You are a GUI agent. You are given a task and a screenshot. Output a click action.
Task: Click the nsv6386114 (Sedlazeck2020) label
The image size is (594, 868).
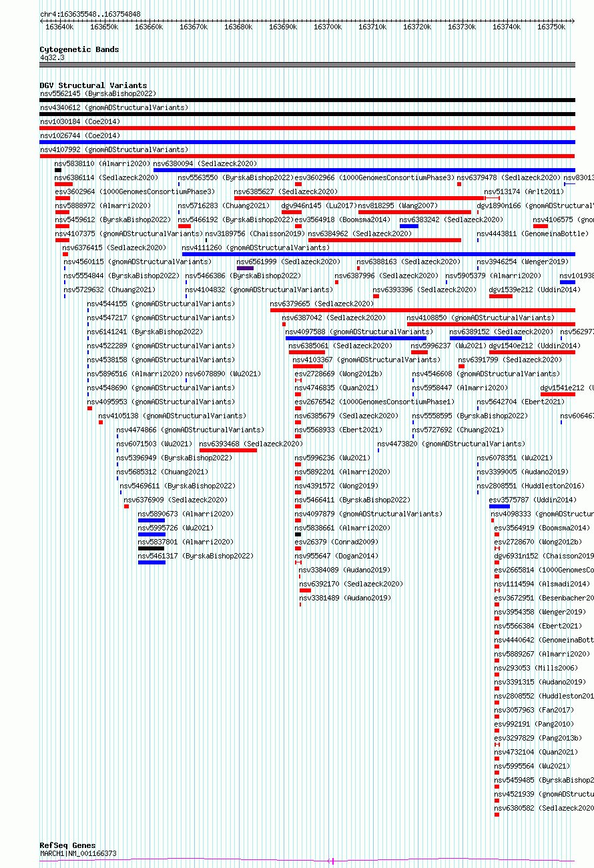106,177
